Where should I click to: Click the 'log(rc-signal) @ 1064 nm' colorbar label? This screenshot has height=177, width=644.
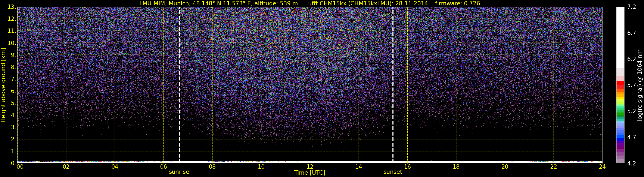click(640, 85)
